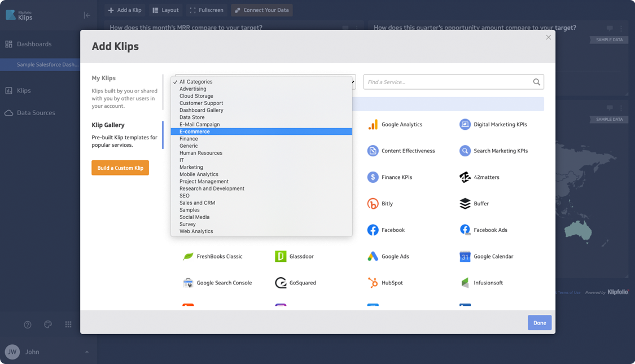Enter Fullscreen mode
The height and width of the screenshot is (364, 635).
tap(207, 10)
